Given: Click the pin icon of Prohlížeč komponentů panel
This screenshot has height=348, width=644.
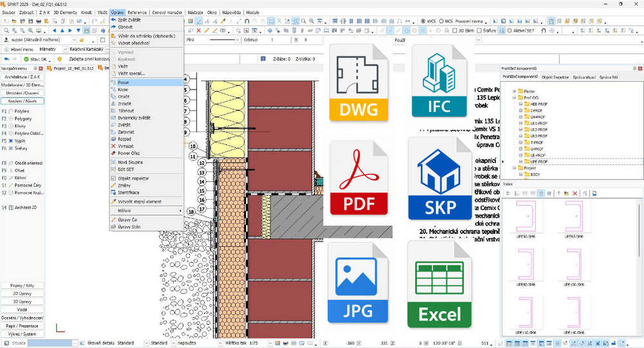Looking at the screenshot, I should tap(635, 68).
